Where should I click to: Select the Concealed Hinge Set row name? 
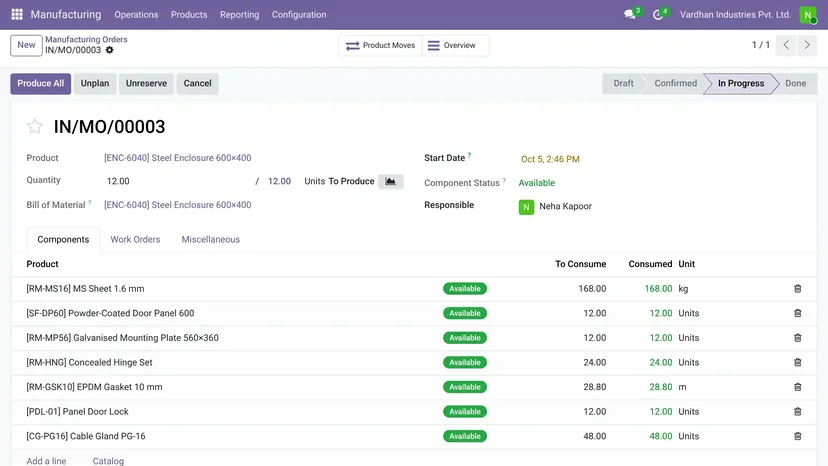point(89,362)
